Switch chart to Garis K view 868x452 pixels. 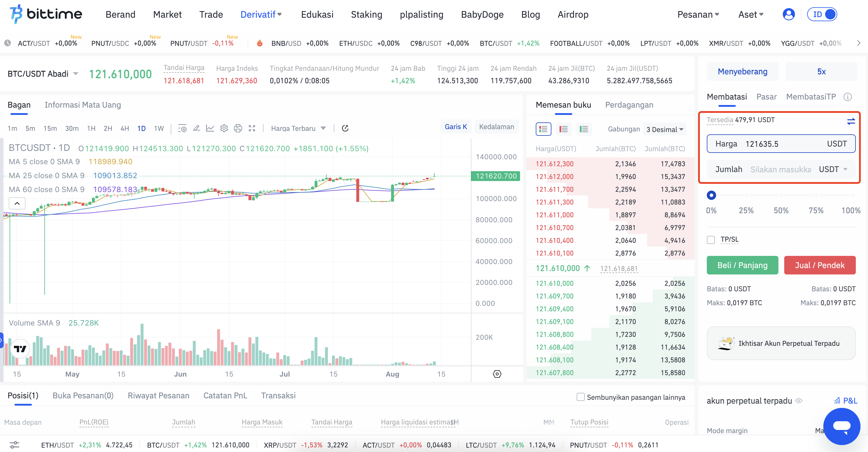click(455, 126)
